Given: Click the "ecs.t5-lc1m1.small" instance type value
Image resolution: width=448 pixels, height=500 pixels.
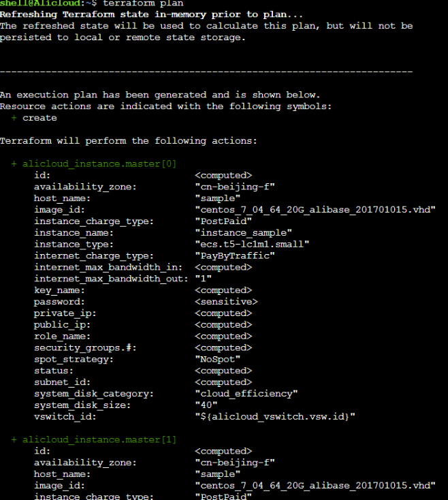Looking at the screenshot, I should coord(252,244).
